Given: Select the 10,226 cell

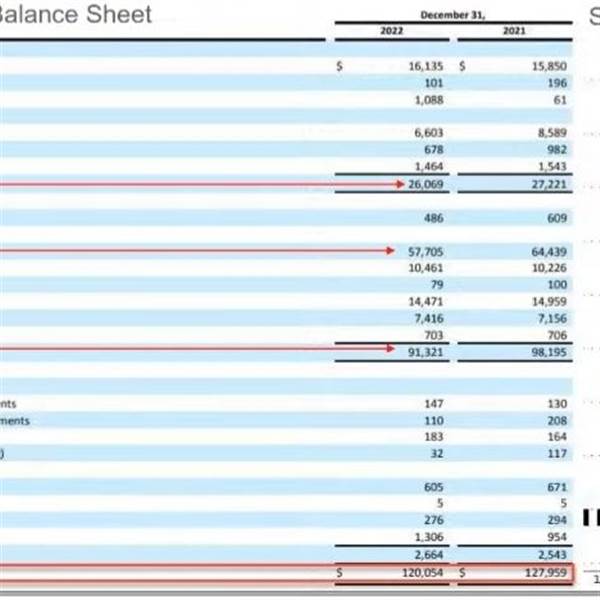Looking at the screenshot, I should (549, 268).
